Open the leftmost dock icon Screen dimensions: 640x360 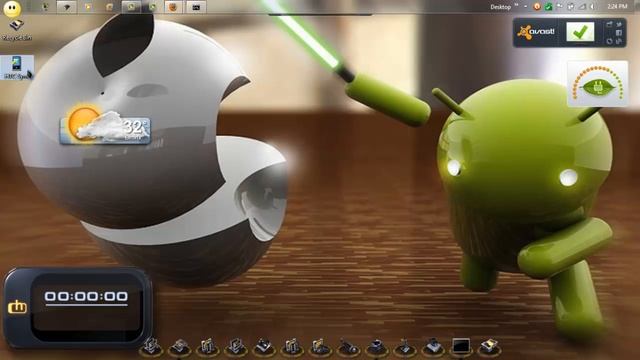coord(152,347)
